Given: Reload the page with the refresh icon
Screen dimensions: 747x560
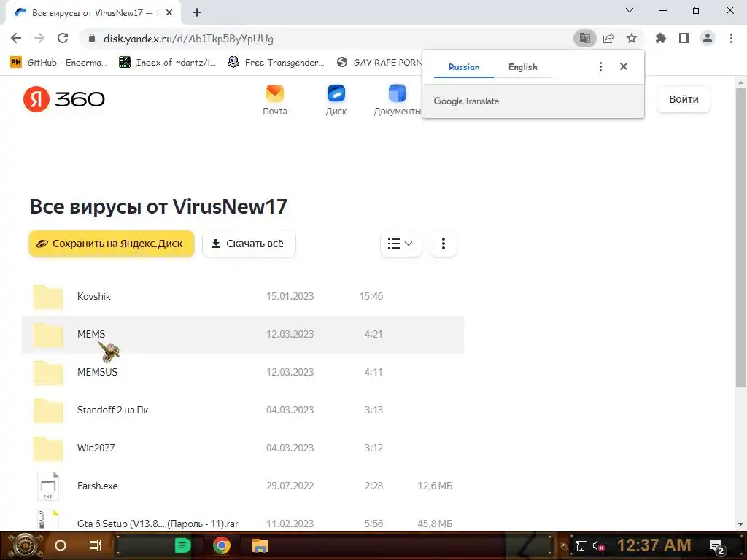Looking at the screenshot, I should [x=63, y=38].
